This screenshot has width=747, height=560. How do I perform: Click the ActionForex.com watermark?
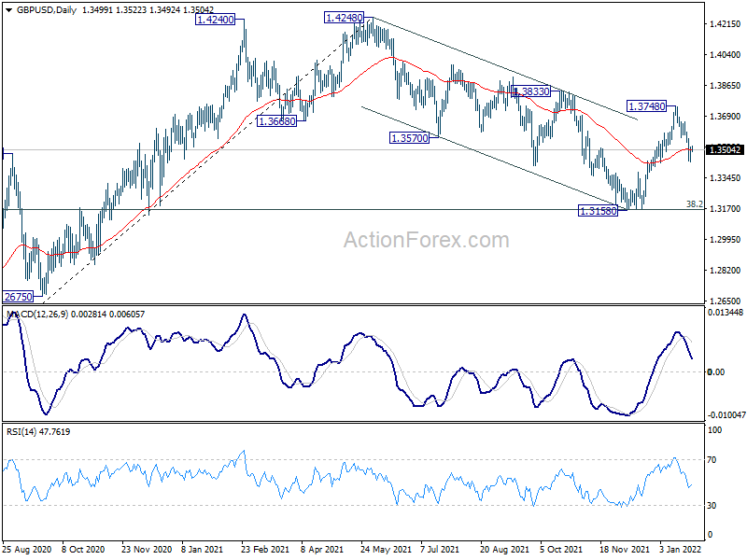pyautogui.click(x=427, y=240)
